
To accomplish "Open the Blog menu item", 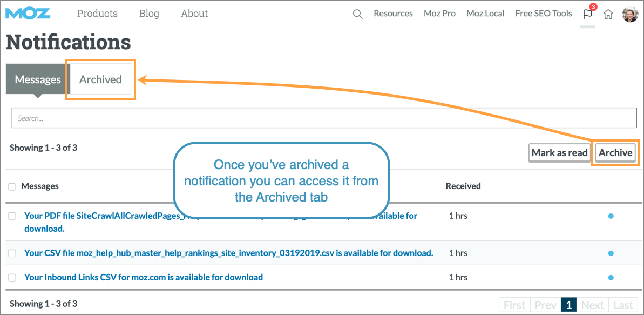I will [149, 14].
